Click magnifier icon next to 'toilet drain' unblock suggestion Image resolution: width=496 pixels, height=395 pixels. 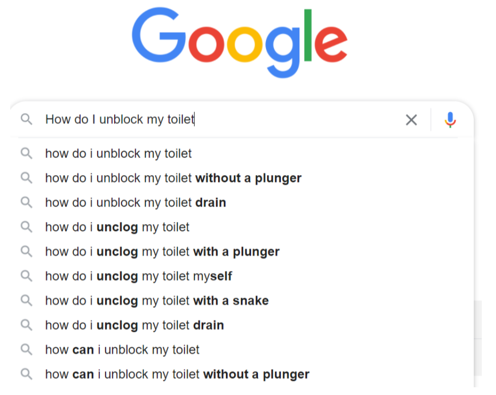pyautogui.click(x=26, y=202)
